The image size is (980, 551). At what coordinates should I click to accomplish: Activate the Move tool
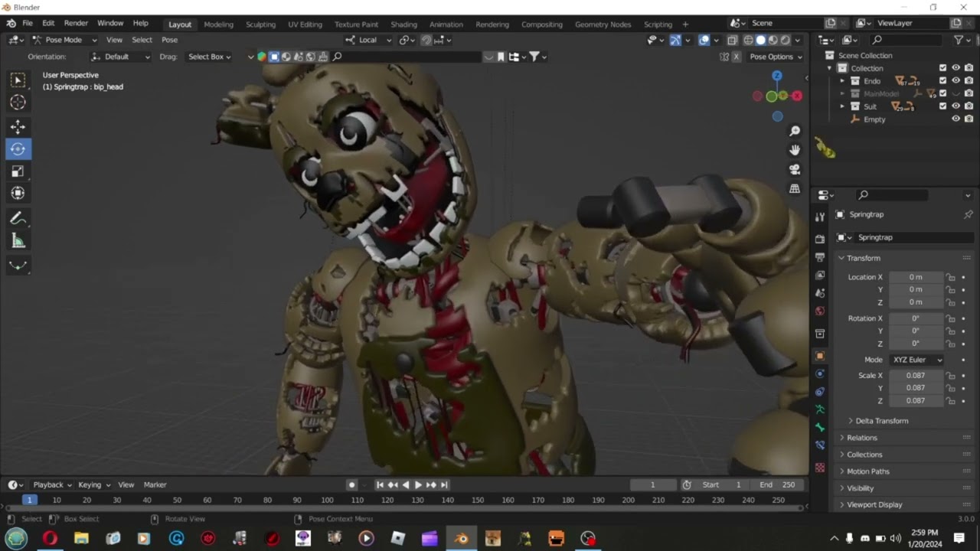pos(18,127)
